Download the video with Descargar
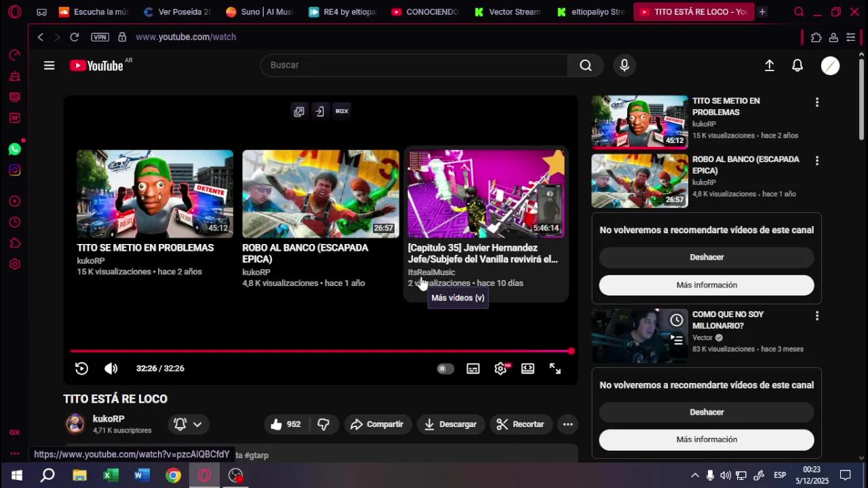The image size is (868, 488). coord(451,424)
